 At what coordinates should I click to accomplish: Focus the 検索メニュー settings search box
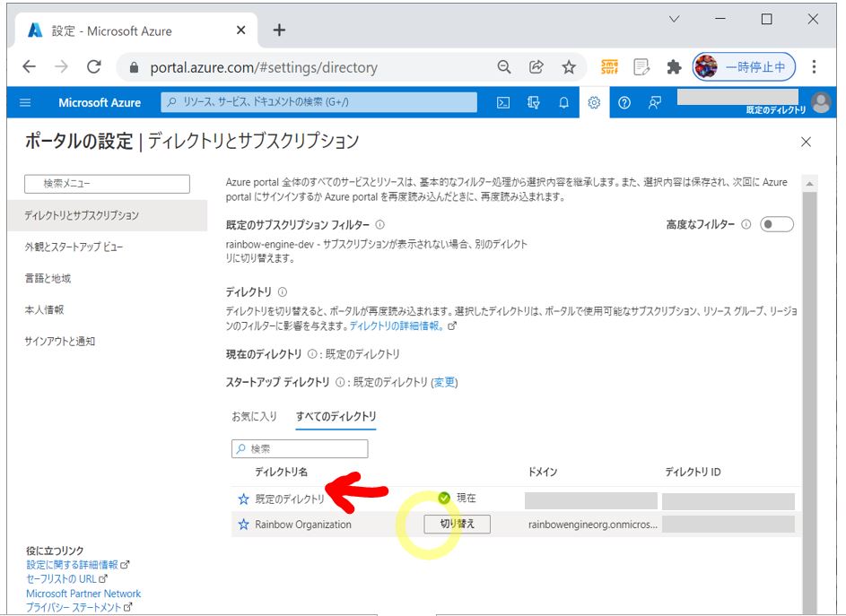107,184
